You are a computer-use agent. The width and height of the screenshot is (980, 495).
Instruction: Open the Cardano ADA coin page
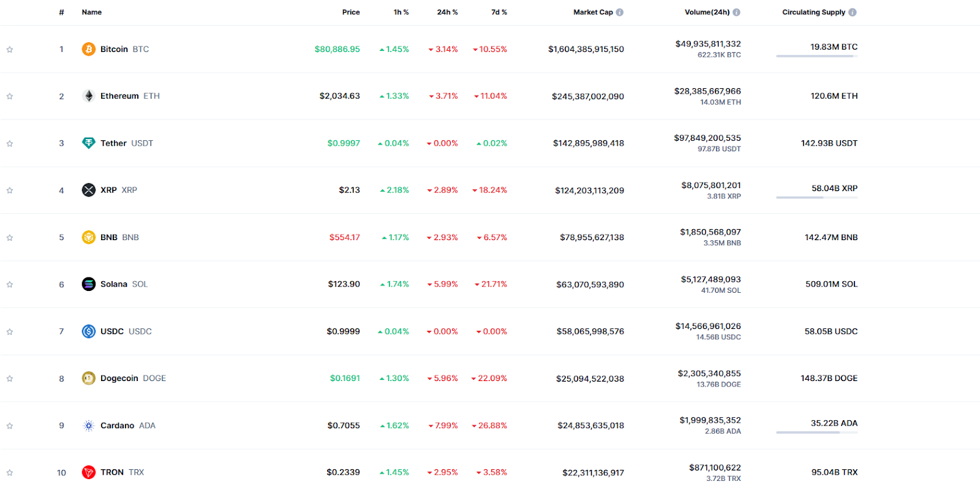point(128,425)
